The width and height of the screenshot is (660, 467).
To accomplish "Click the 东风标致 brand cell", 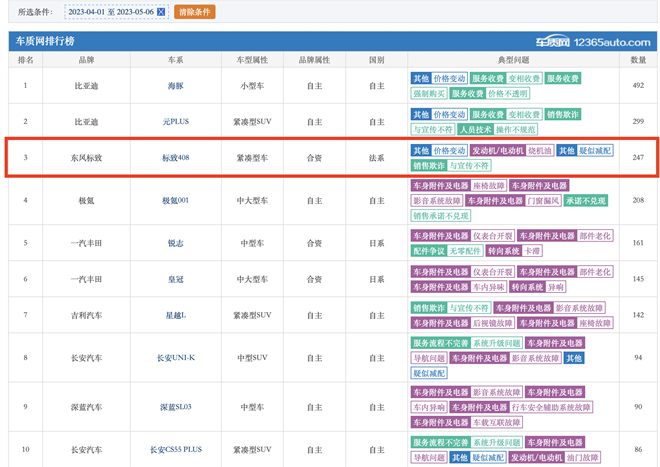I will (x=86, y=158).
